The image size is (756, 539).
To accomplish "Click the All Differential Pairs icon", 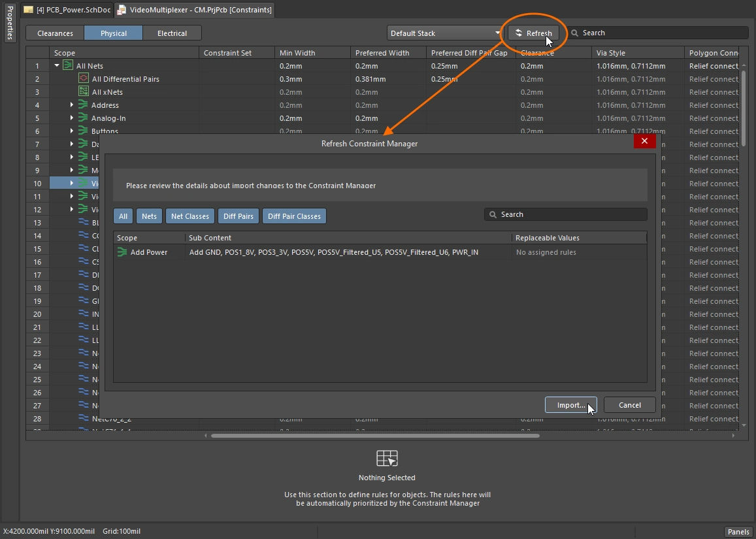I will [84, 78].
